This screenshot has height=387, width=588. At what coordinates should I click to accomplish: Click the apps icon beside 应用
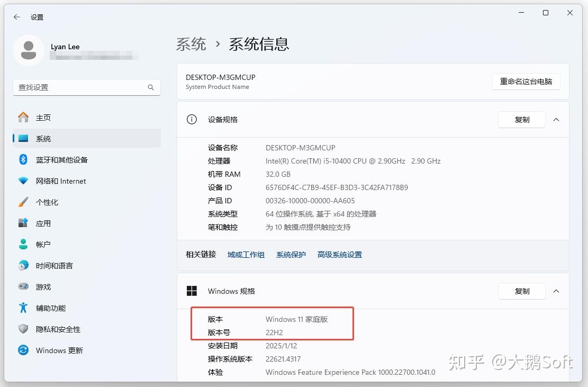click(23, 223)
